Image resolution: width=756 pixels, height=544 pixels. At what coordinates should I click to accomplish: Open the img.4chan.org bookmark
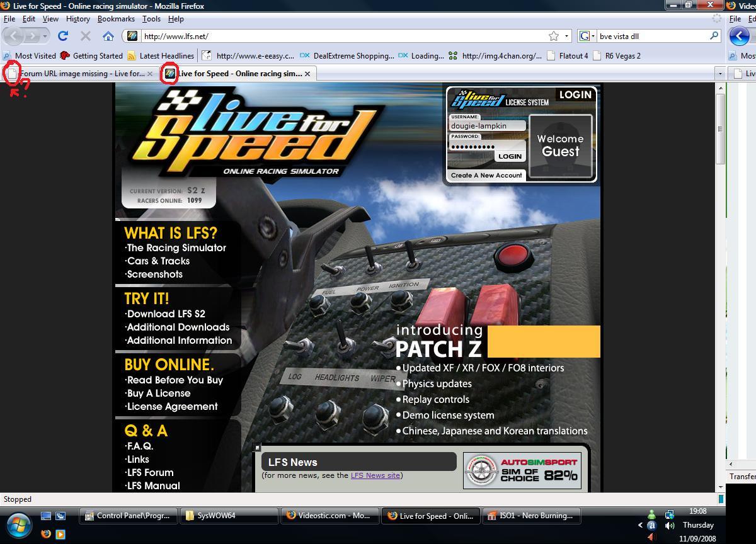coord(495,55)
